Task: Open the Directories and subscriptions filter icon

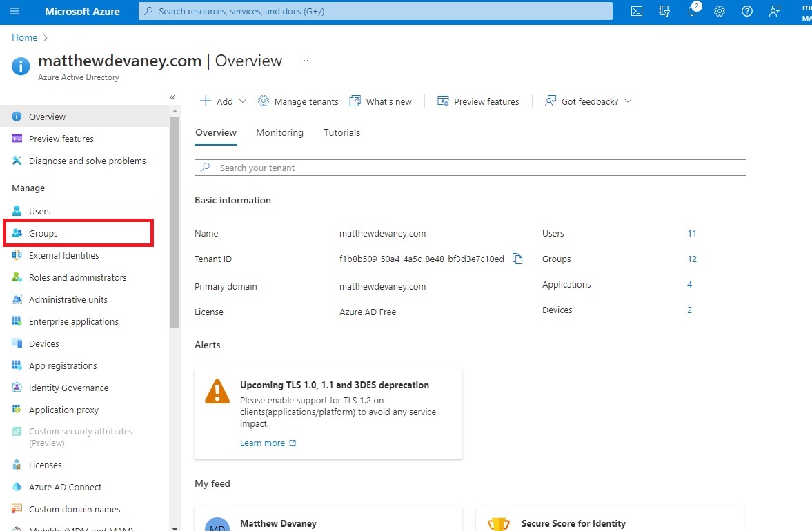Action: (664, 11)
